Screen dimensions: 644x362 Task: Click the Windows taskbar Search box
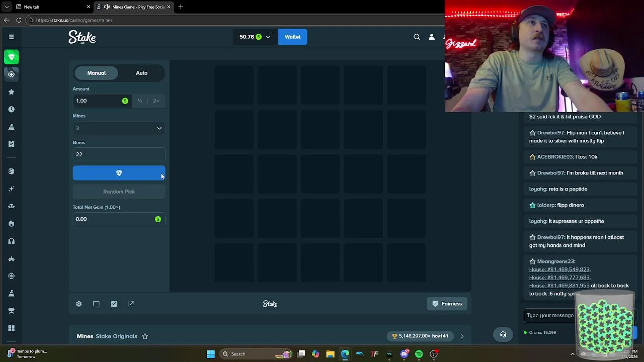tap(256, 354)
